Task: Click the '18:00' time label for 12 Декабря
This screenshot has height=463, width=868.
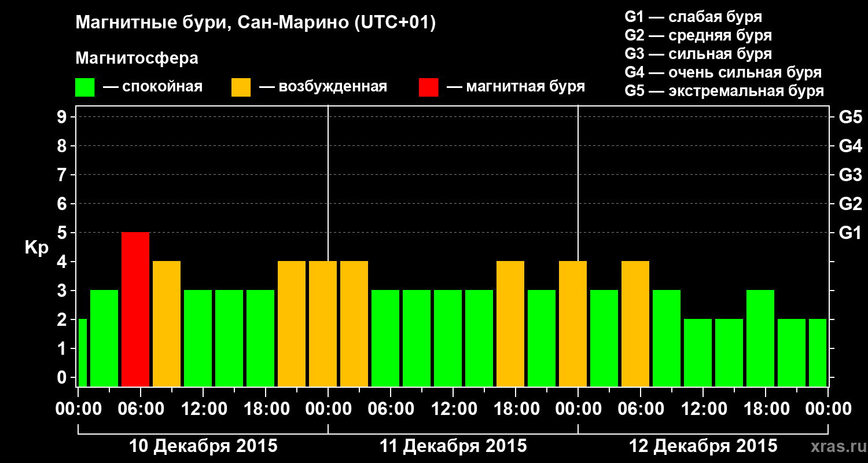Action: click(766, 409)
